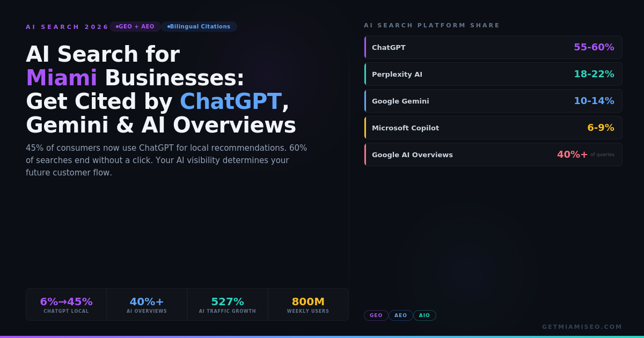Image resolution: width=644 pixels, height=338 pixels.
Task: Click the 'GEO + AEO' badge at top
Action: (x=135, y=27)
